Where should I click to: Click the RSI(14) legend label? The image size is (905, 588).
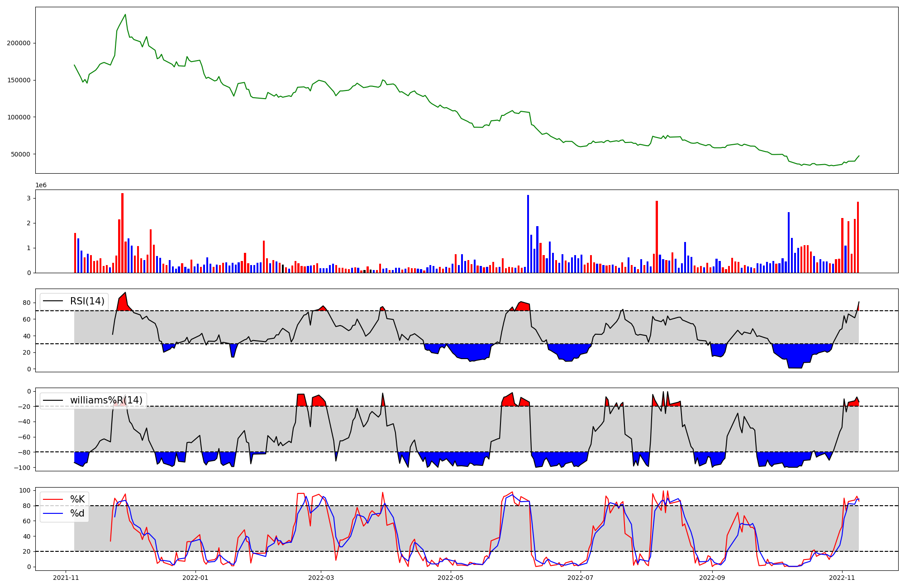click(x=87, y=301)
